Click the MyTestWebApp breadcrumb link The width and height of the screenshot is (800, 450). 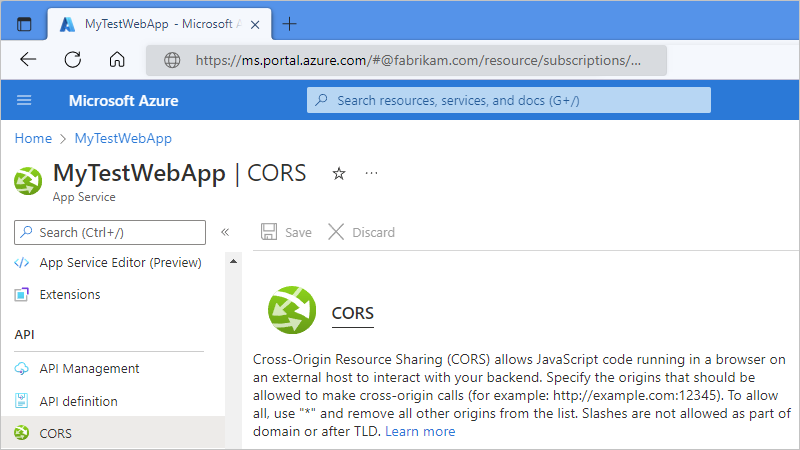123,138
